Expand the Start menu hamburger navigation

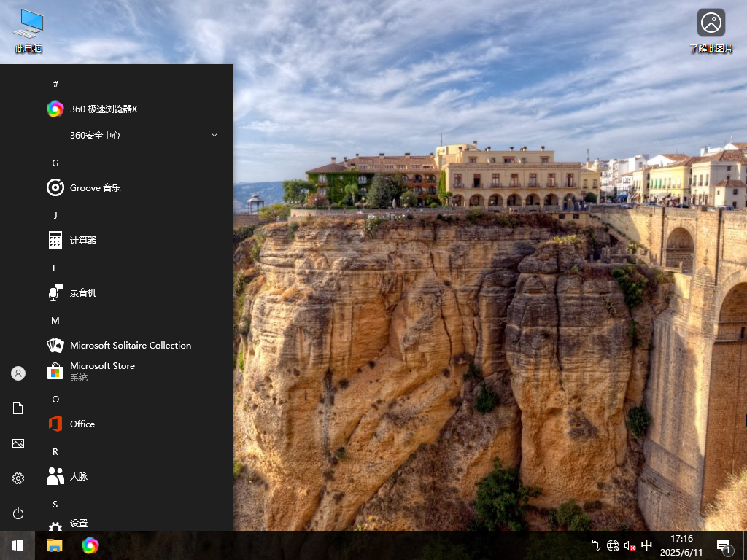pyautogui.click(x=18, y=84)
